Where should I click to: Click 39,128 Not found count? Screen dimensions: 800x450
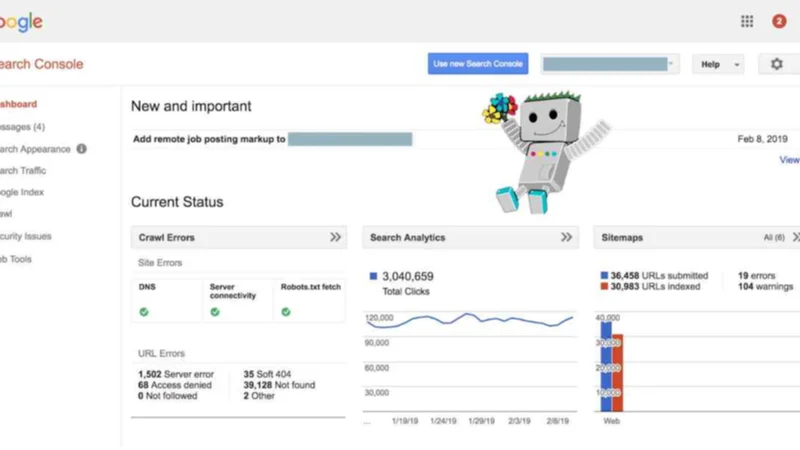[x=279, y=385]
